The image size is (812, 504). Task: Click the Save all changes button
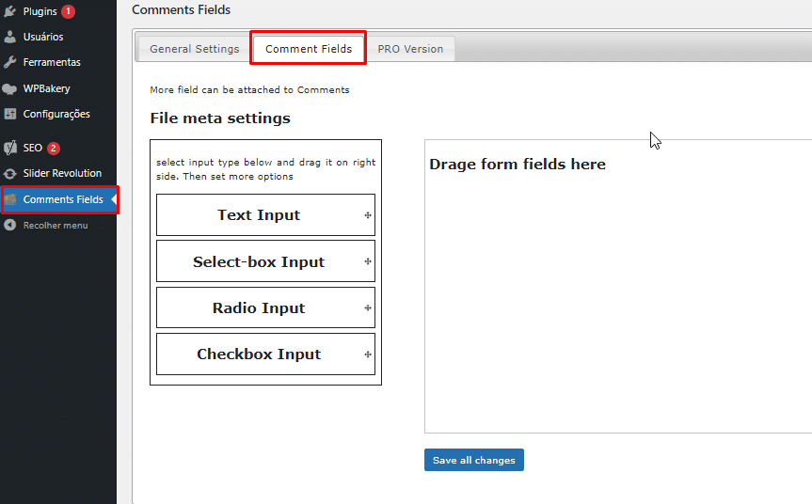[474, 460]
